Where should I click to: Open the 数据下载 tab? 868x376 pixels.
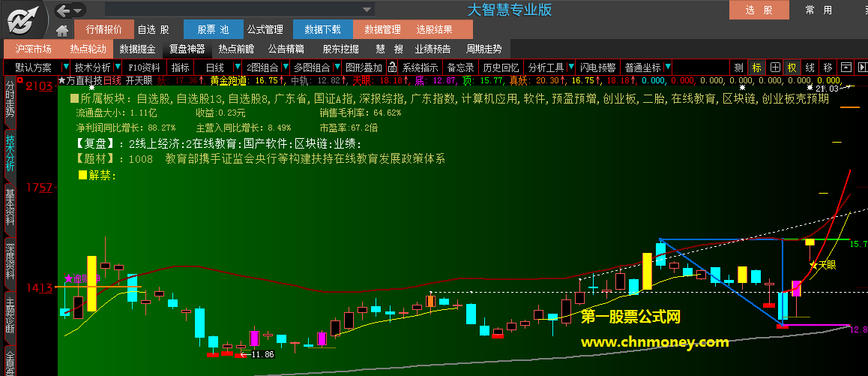[x=323, y=29]
